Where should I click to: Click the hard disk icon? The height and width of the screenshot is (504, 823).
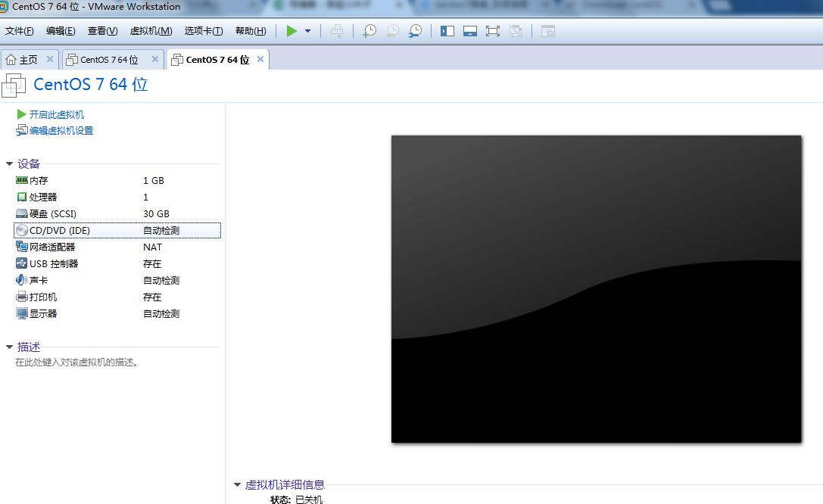point(21,213)
